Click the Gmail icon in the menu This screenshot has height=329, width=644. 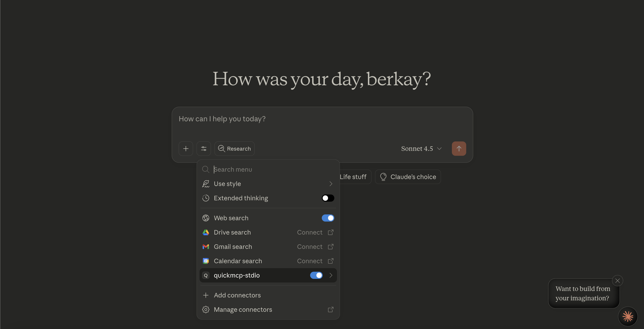[206, 247]
